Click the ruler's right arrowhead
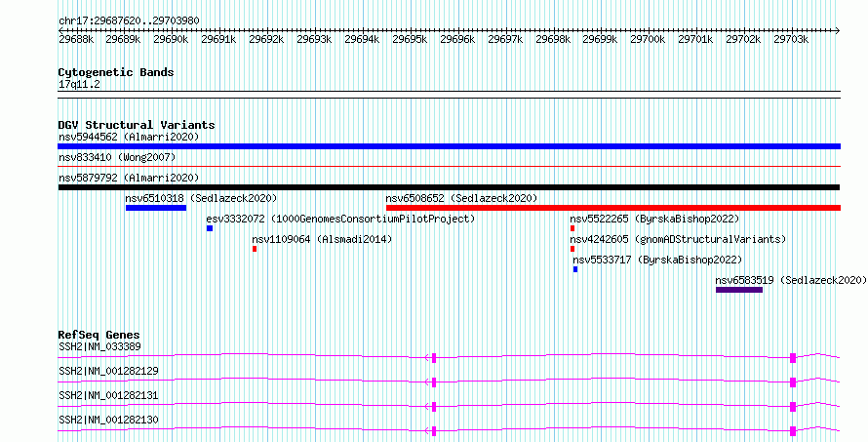 pyautogui.click(x=838, y=30)
